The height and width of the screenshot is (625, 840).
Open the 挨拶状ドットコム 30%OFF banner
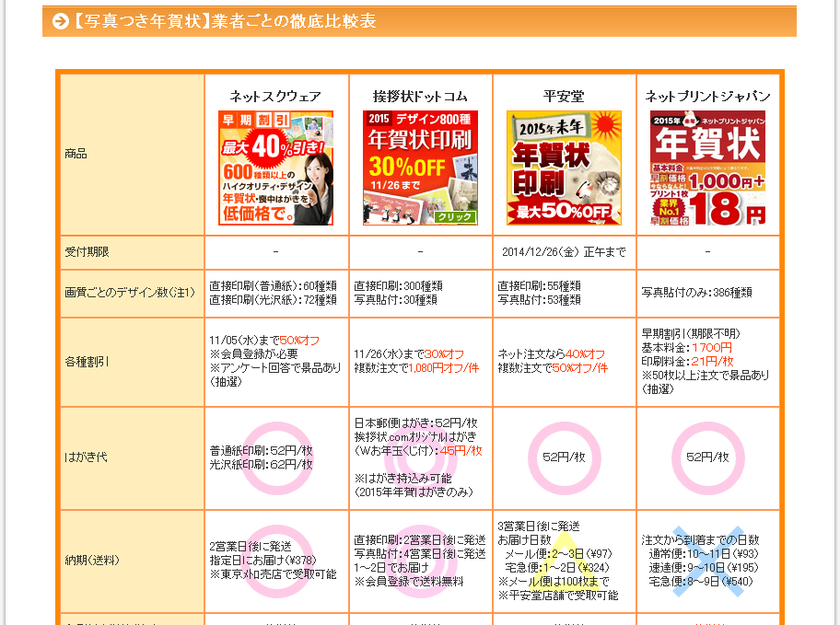[x=421, y=168]
